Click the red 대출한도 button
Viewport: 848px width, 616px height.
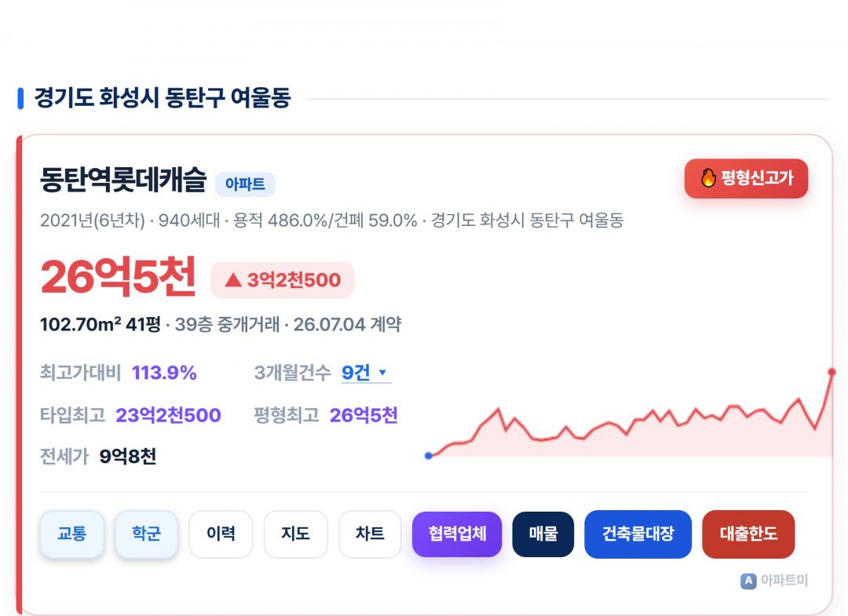pyautogui.click(x=748, y=534)
